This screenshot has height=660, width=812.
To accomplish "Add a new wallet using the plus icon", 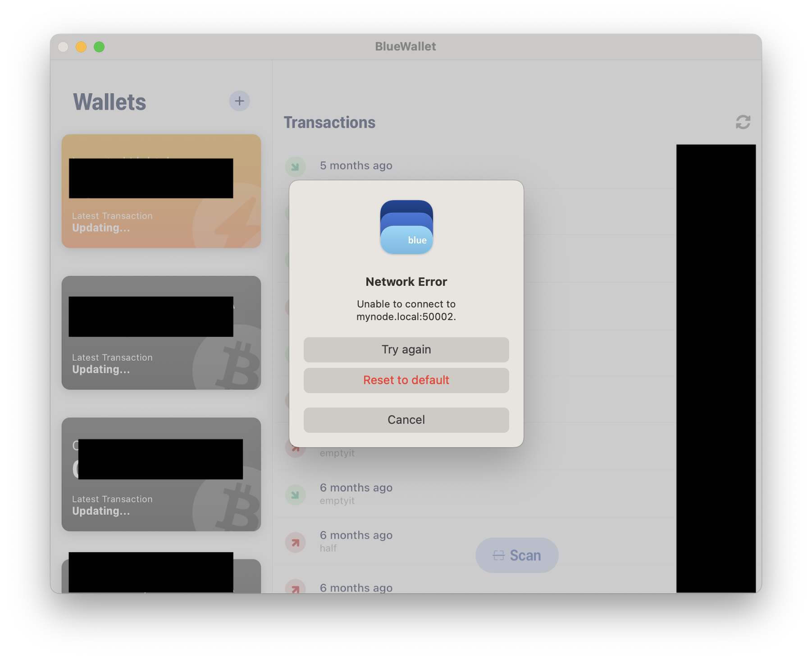I will click(239, 101).
